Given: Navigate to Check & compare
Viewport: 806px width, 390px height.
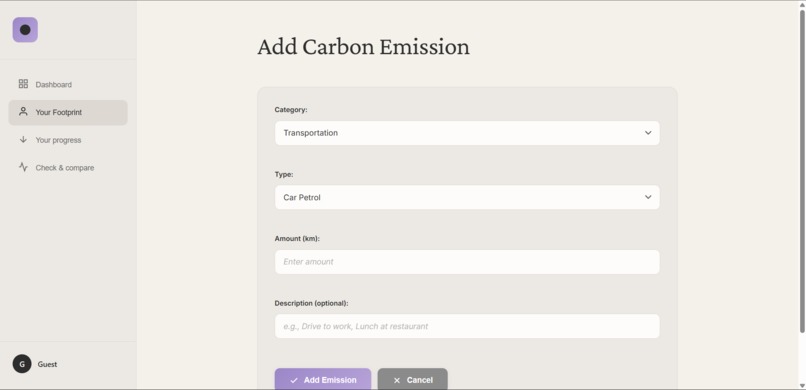Looking at the screenshot, I should click(x=68, y=168).
